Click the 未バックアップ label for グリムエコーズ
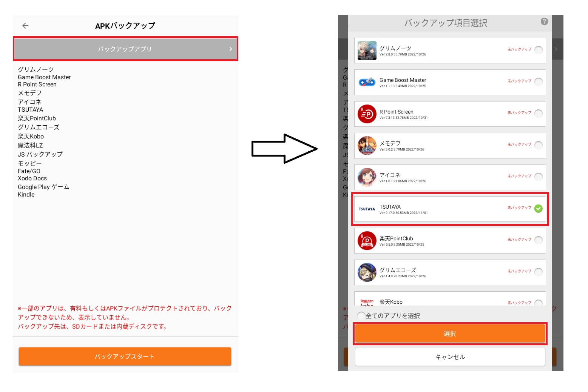This screenshot has height=392, width=588. point(519,271)
